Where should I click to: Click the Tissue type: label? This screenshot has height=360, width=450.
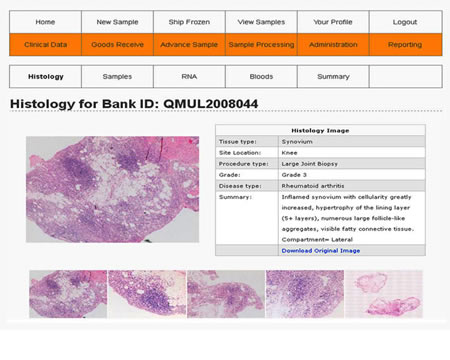point(238,142)
